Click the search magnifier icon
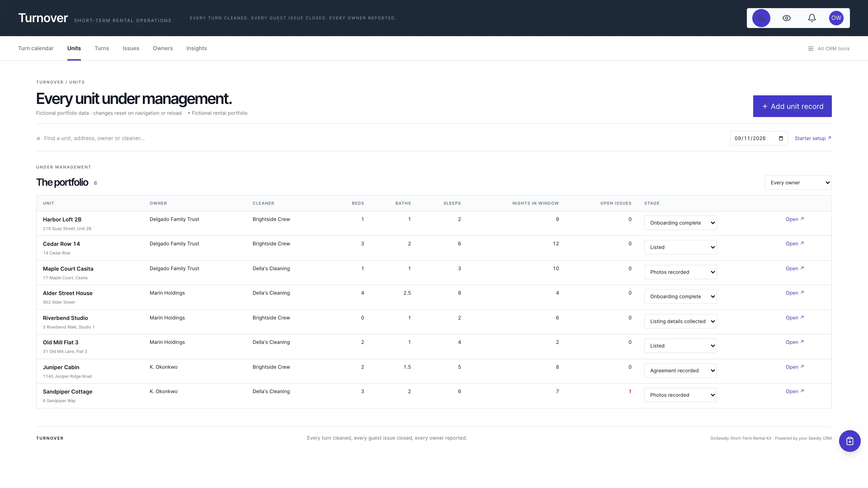 [x=38, y=138]
